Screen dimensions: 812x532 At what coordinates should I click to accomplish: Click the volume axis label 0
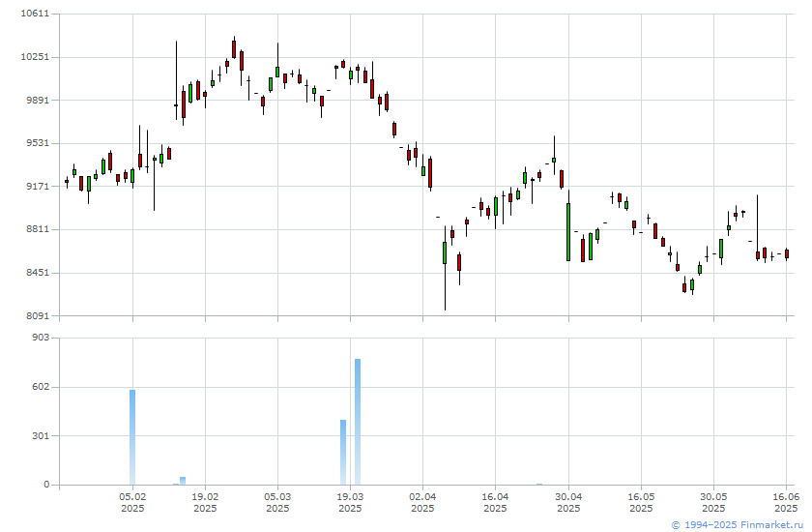tap(46, 485)
